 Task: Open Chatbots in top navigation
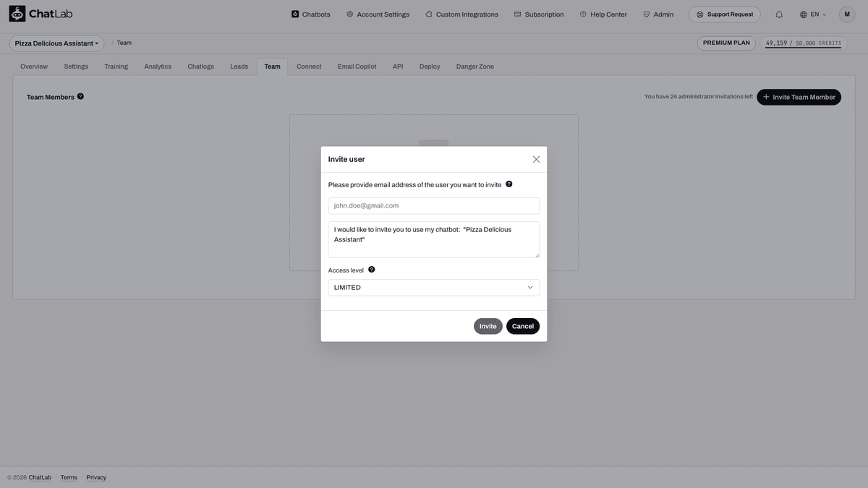310,14
